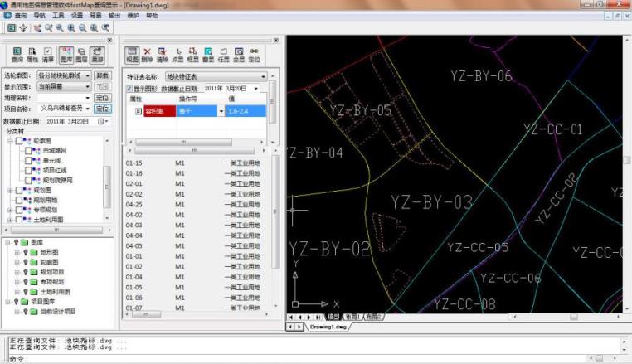The height and width of the screenshot is (364, 632).
Task: Toggle the 显示图形 checkbox
Action: coord(129,88)
